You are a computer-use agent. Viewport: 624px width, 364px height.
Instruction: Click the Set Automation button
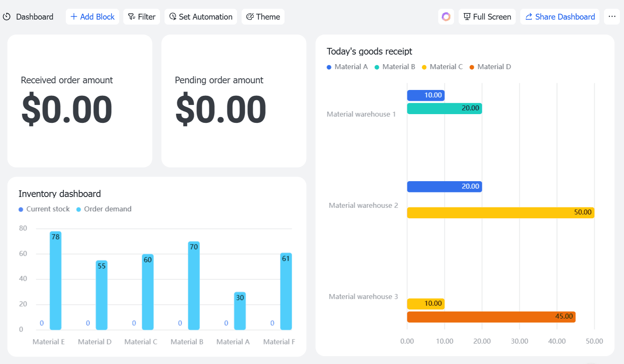coord(201,17)
